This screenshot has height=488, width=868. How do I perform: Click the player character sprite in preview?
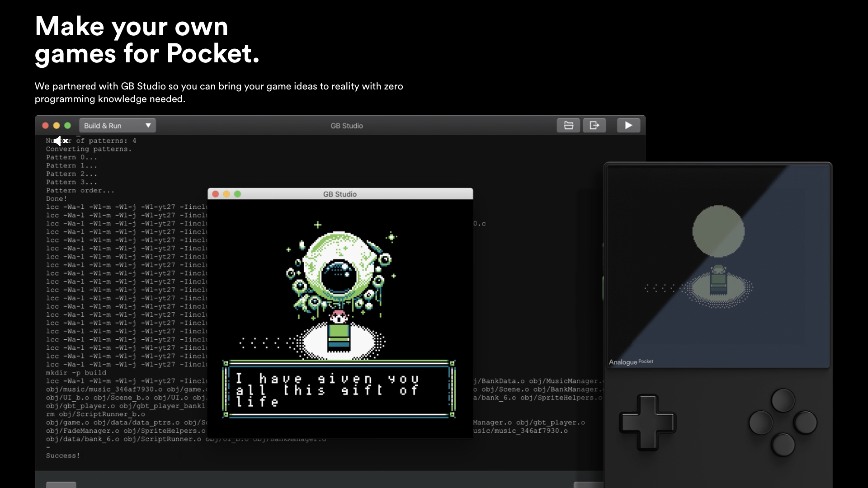click(339, 331)
